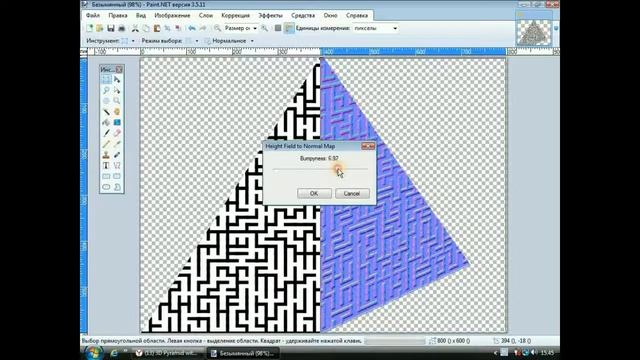
Task: Open a file with the Open folder icon
Action: point(100,29)
